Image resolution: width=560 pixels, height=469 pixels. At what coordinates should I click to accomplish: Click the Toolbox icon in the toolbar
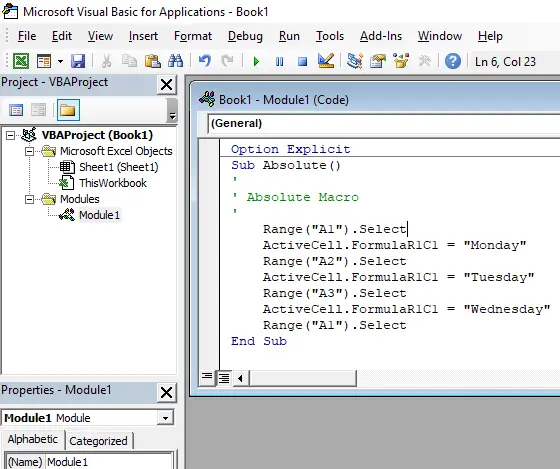[424, 61]
